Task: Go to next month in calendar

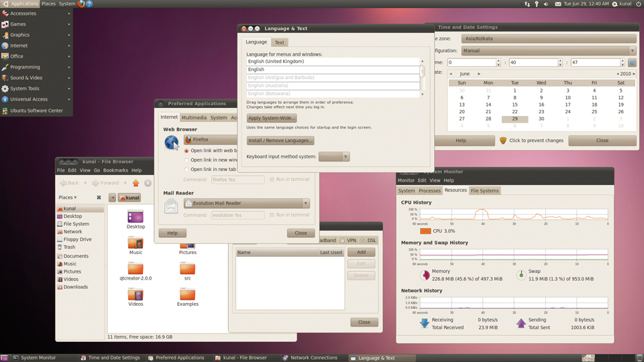Action: point(479,74)
